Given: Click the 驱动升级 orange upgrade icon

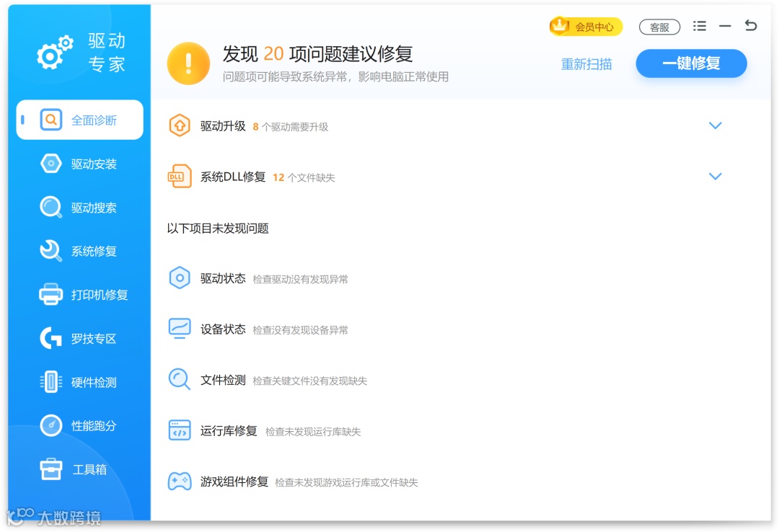Looking at the screenshot, I should tap(180, 125).
